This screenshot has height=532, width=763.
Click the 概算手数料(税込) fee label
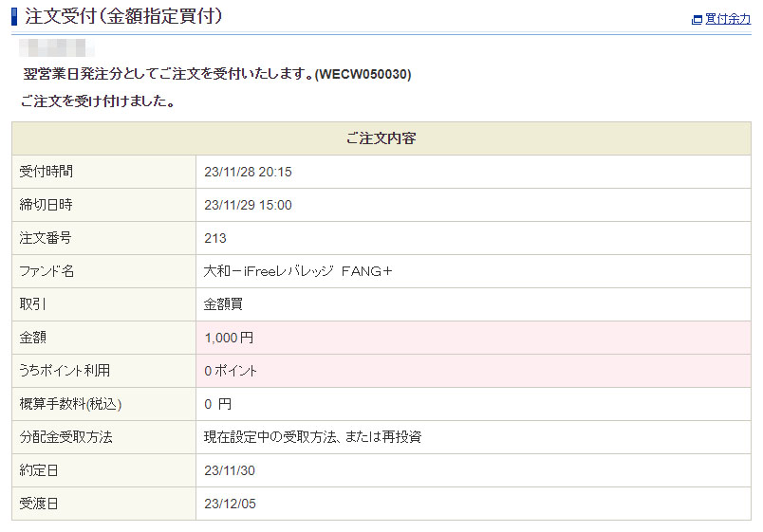70,404
